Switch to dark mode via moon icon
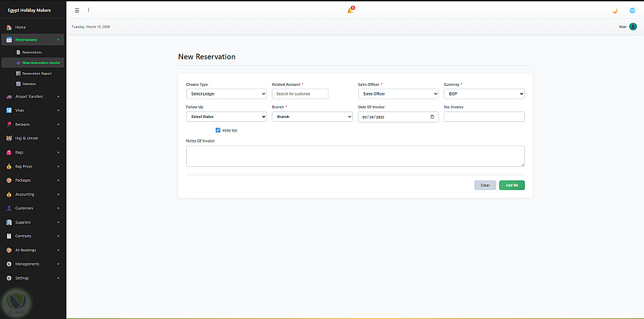The width and height of the screenshot is (644, 319). coord(614,10)
